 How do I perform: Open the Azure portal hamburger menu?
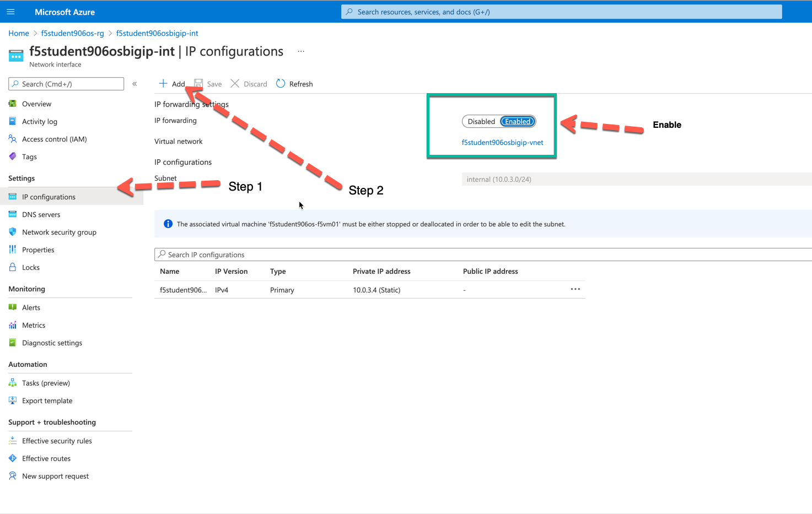(x=10, y=12)
